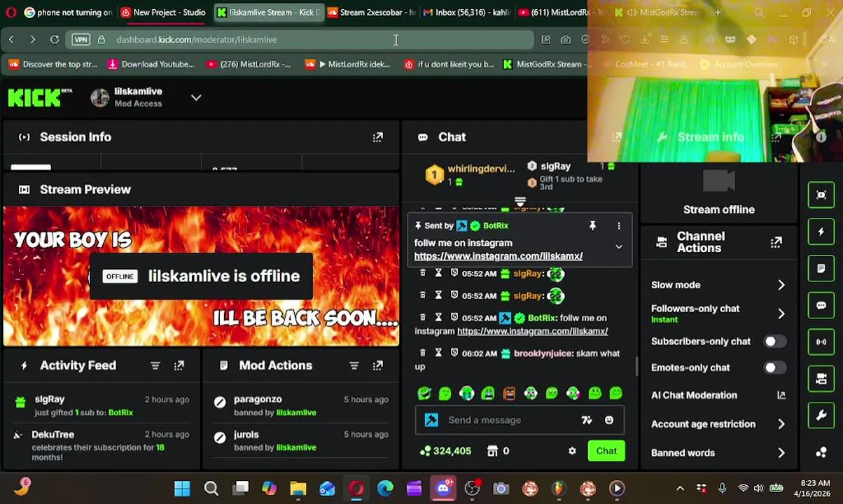Open sIgRay's profile in Activity Feed
Image resolution: width=843 pixels, height=504 pixels.
49,399
